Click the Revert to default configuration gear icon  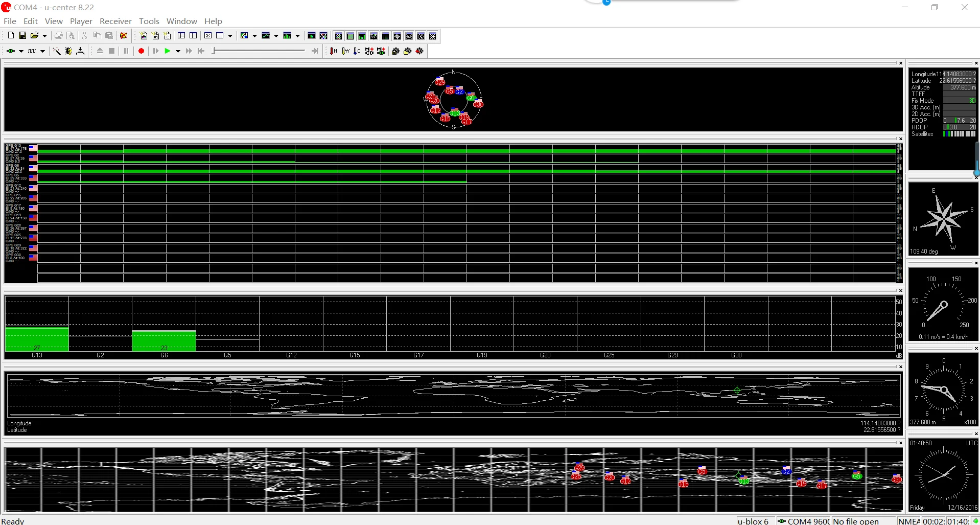click(419, 51)
